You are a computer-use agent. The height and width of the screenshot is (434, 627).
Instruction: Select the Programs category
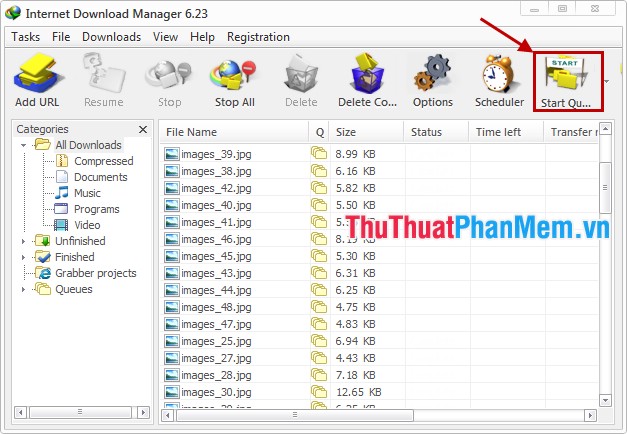coord(97,209)
